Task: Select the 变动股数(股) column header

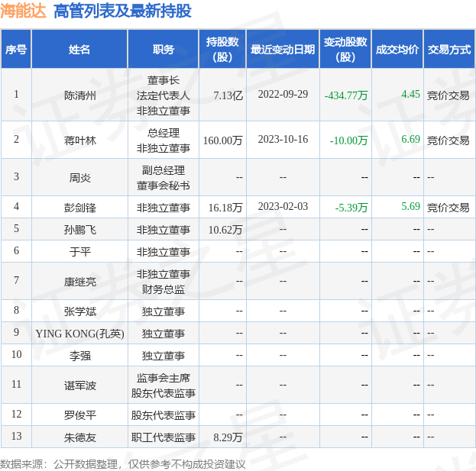Action: coord(345,49)
